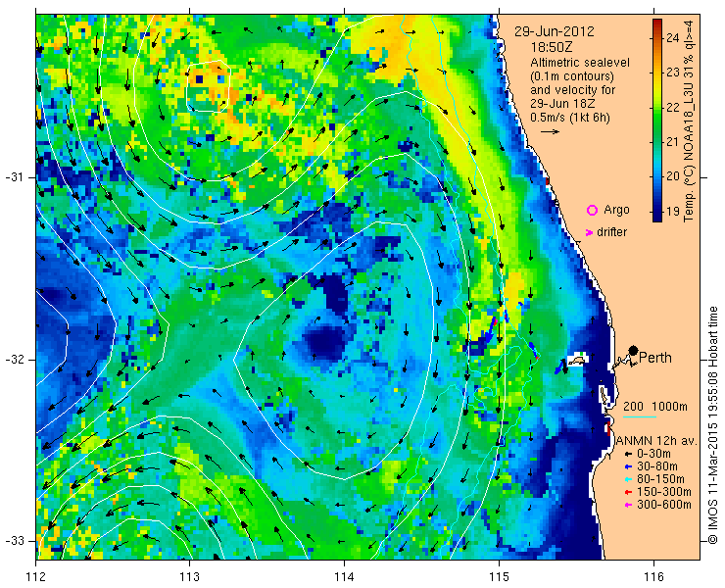Click the '80-150m' depth label
This screenshot has width=725, height=588.
pos(660,479)
